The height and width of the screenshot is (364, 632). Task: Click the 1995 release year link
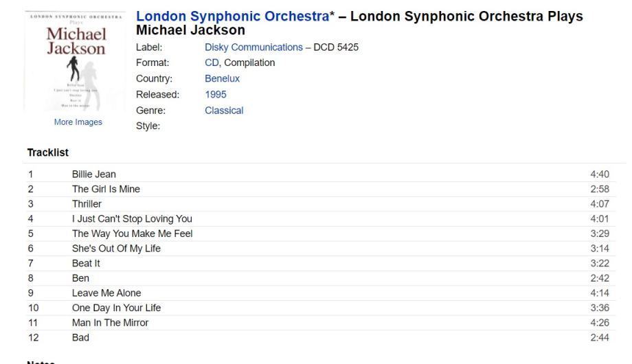215,95
